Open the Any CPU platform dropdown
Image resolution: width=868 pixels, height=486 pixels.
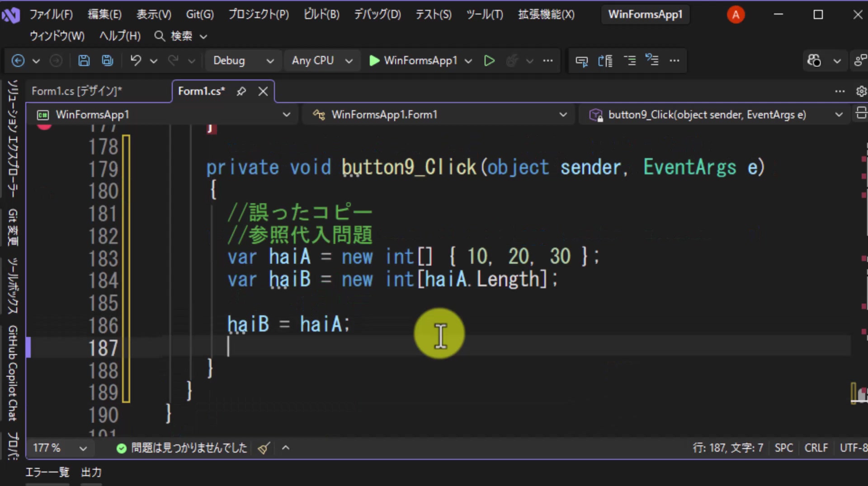322,61
